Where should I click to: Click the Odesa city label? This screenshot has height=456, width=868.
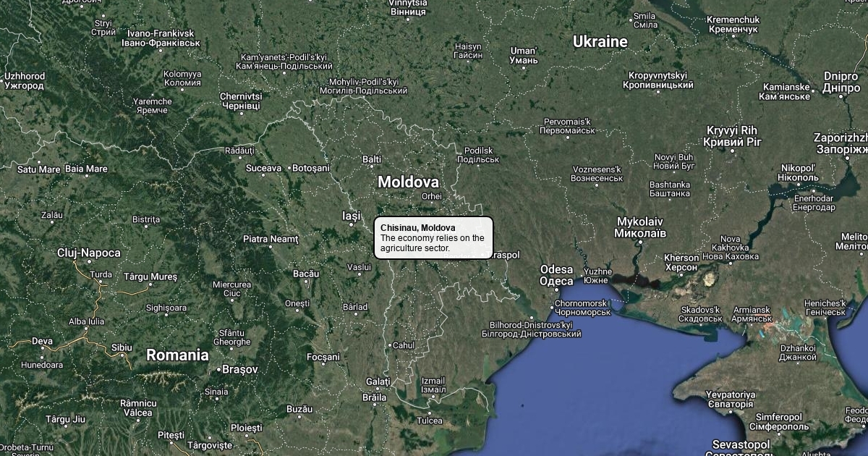tap(557, 276)
